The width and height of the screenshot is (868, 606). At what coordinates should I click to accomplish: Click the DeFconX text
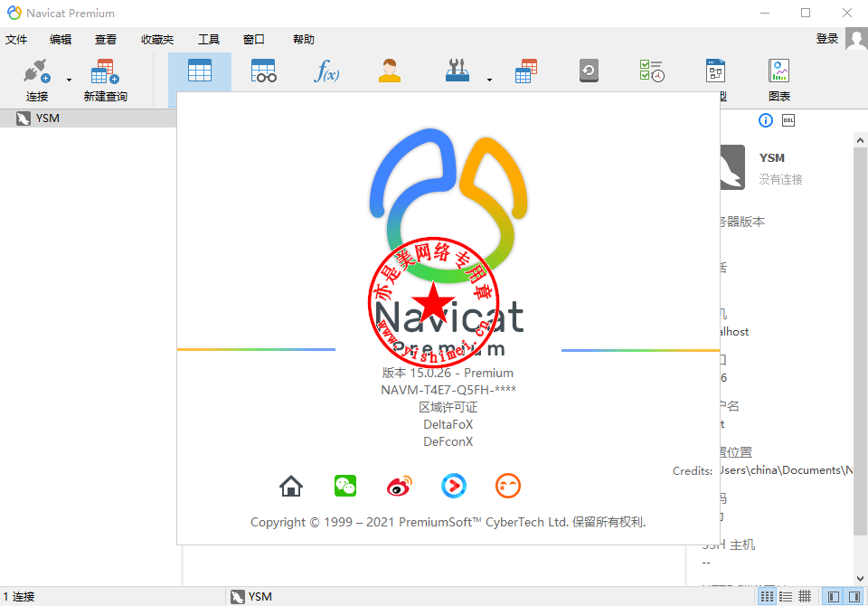(448, 441)
